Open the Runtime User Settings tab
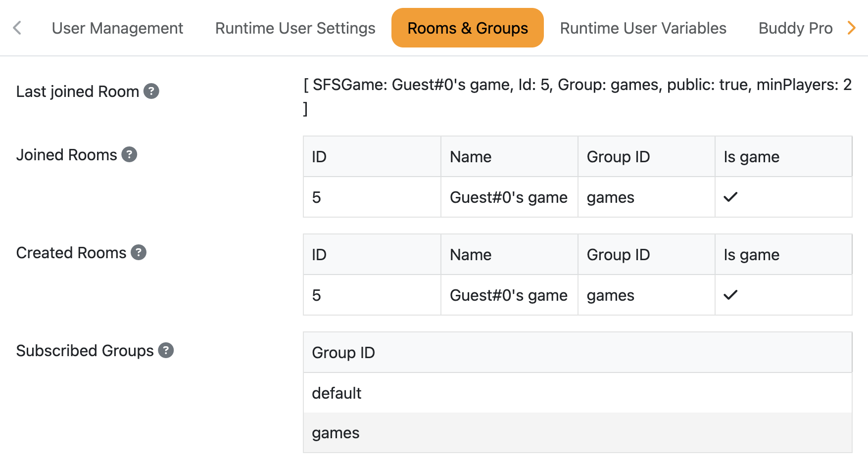 294,28
